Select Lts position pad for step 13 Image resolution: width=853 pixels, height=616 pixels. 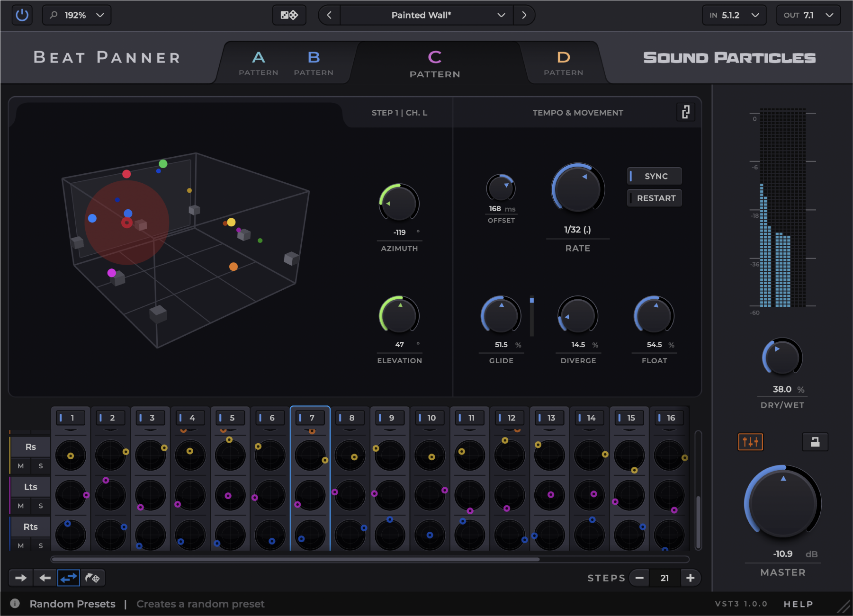549,495
